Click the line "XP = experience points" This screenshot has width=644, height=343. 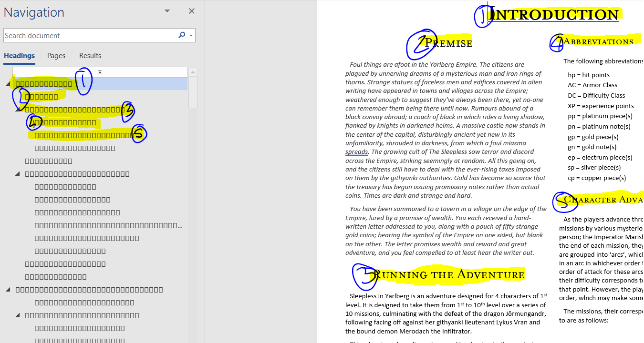coord(601,106)
